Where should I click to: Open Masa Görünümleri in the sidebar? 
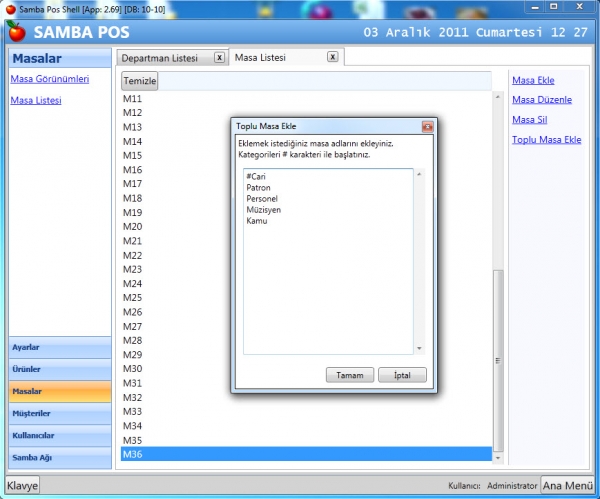point(50,79)
